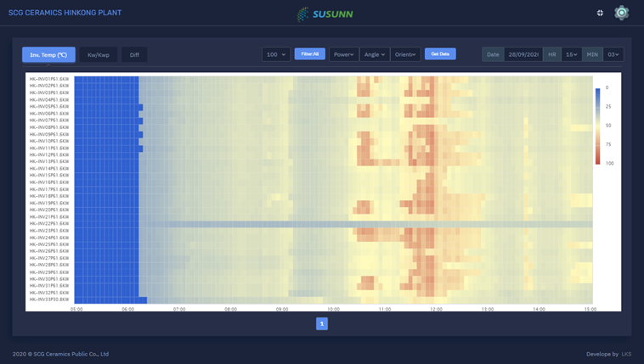
Task: Open the hour dropdown showing 15
Action: click(x=572, y=54)
